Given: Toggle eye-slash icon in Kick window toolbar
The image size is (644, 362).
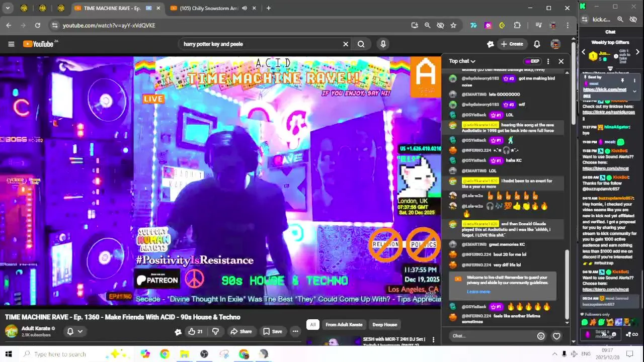Looking at the screenshot, I should 633,19.
